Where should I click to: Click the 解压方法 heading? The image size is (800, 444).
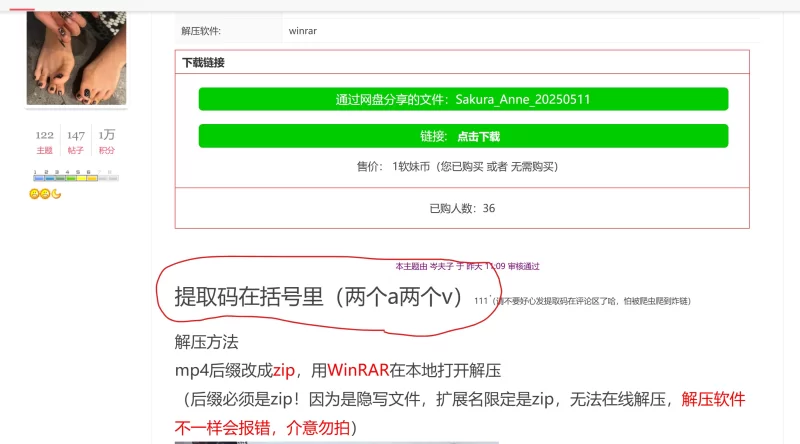206,342
